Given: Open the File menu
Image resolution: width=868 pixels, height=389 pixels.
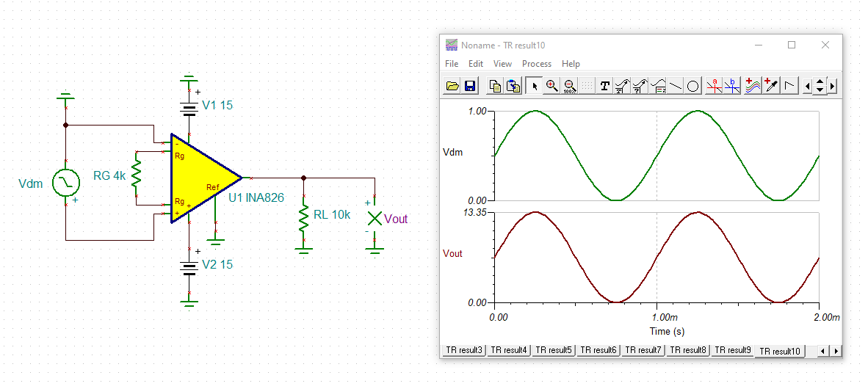Looking at the screenshot, I should coord(452,64).
